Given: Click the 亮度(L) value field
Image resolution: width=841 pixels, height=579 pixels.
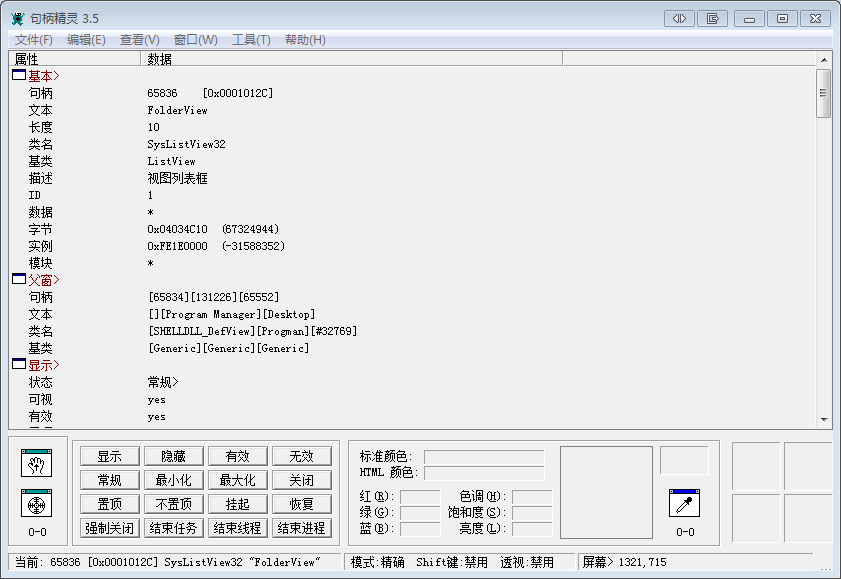Looking at the screenshot, I should coord(532,529).
